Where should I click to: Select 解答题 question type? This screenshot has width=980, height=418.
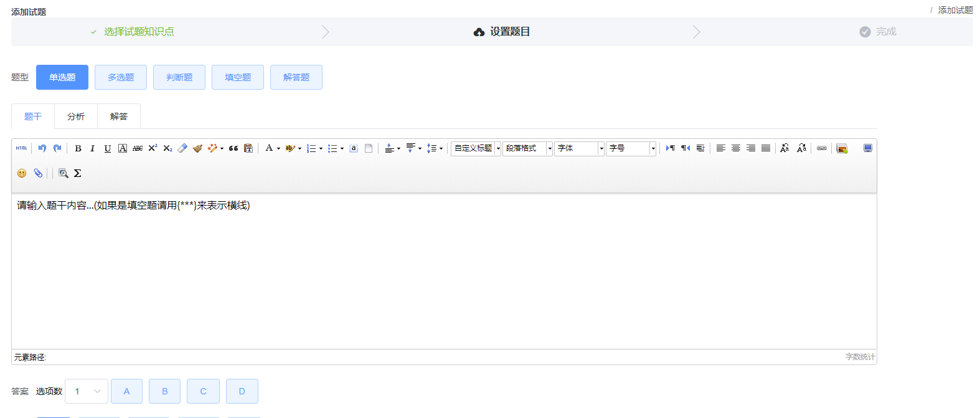pos(296,77)
